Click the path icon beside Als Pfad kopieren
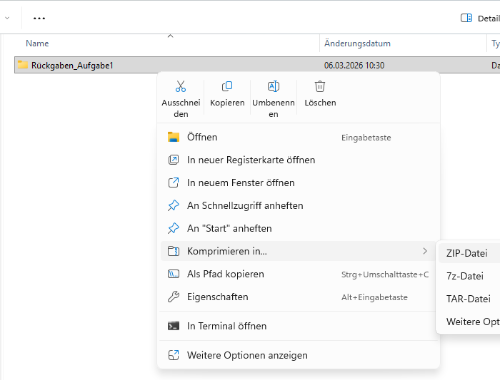 [x=173, y=274]
